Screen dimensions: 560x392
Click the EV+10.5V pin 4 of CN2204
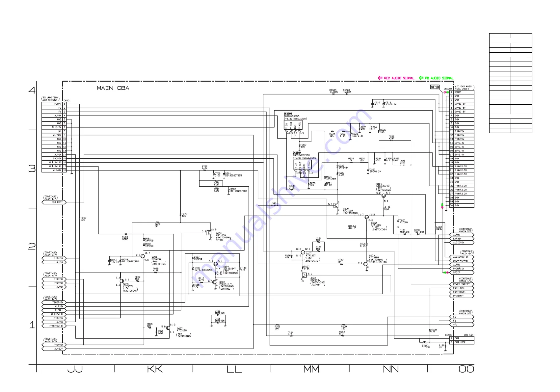[462, 104]
